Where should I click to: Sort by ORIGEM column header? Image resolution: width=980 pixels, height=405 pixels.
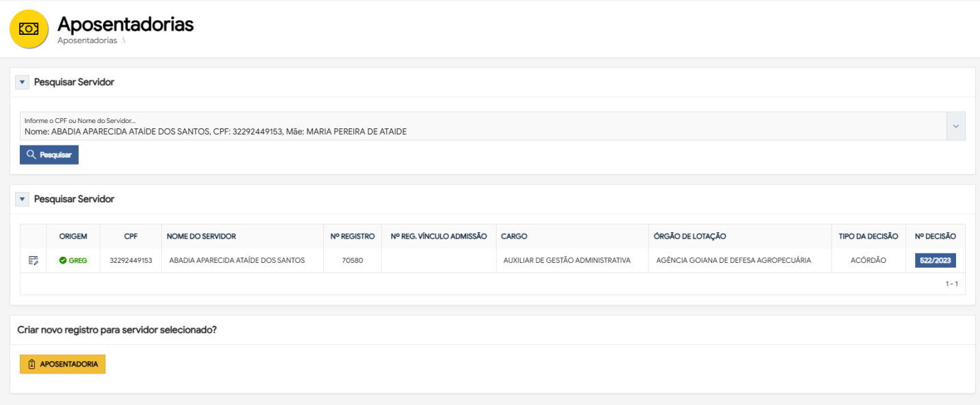[73, 236]
